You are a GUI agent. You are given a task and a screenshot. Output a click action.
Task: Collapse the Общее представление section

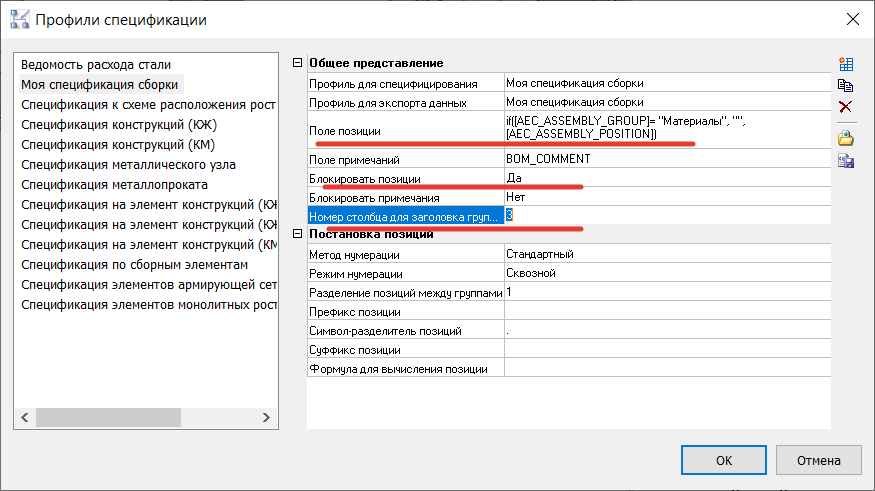296,64
